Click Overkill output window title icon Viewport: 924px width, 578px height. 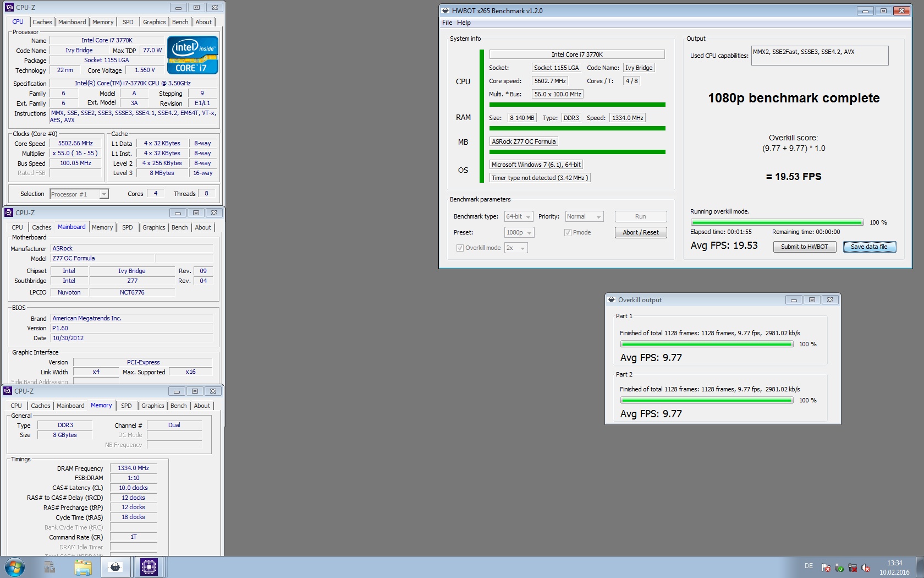(611, 300)
